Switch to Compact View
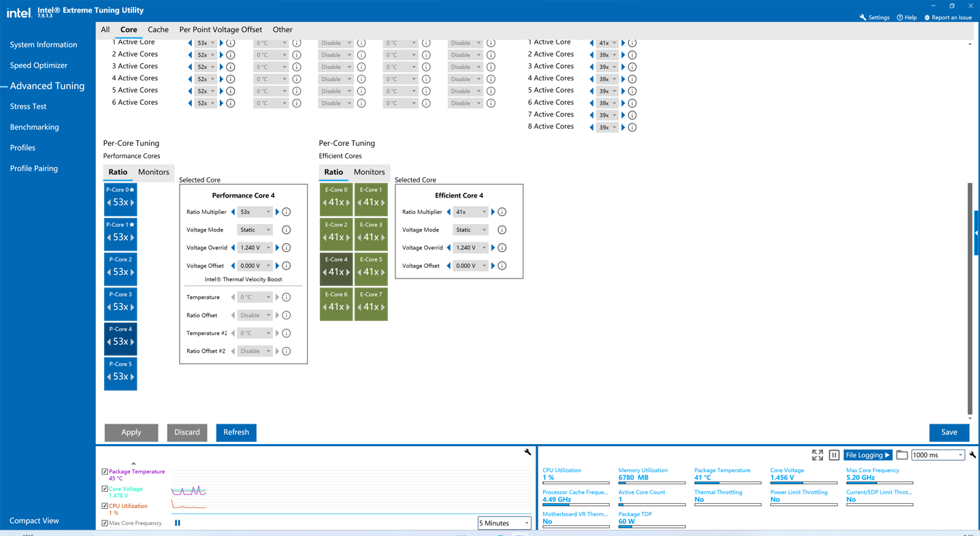Screen dimensions: 980x536 (x=34, y=520)
